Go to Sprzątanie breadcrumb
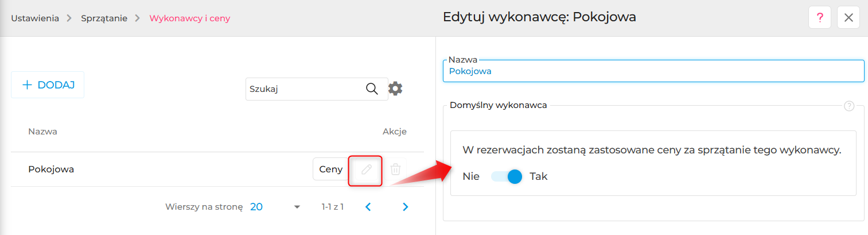Viewport: 868px width, 235px height. click(104, 18)
